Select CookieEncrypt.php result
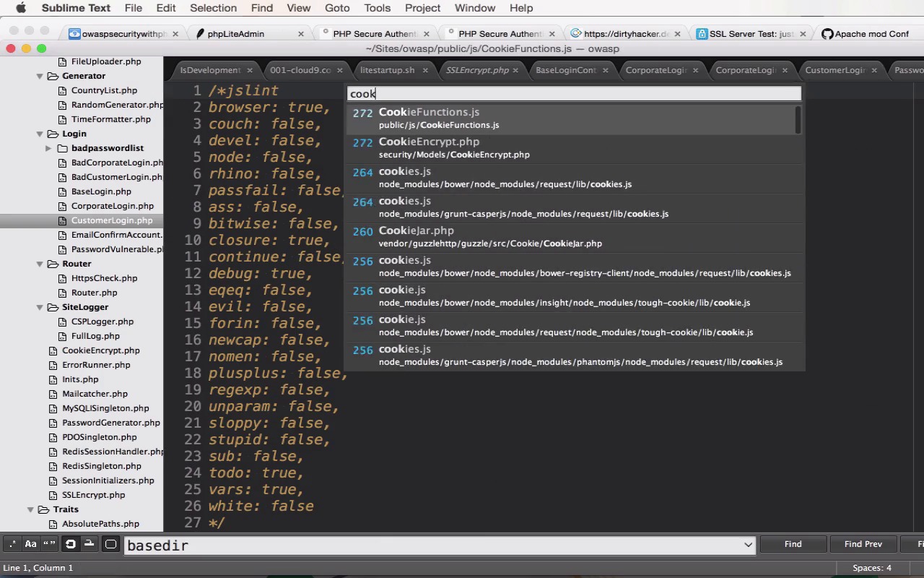The height and width of the screenshot is (578, 924). (x=574, y=148)
